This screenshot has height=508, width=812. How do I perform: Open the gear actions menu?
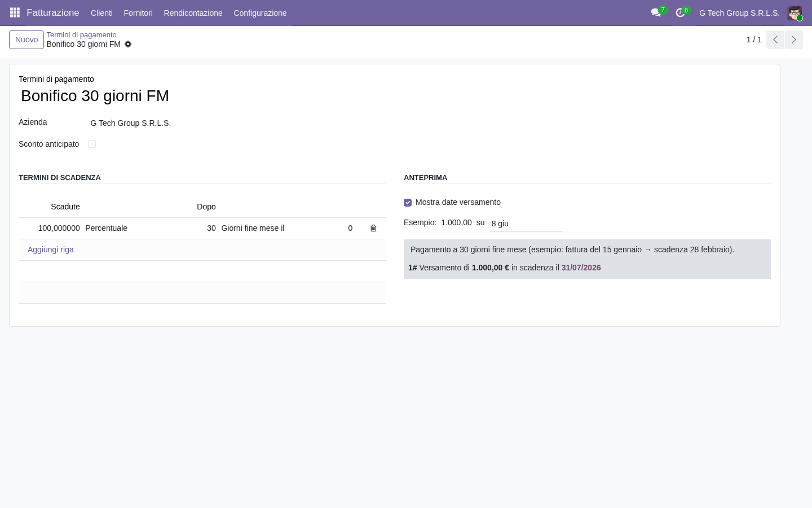click(128, 44)
